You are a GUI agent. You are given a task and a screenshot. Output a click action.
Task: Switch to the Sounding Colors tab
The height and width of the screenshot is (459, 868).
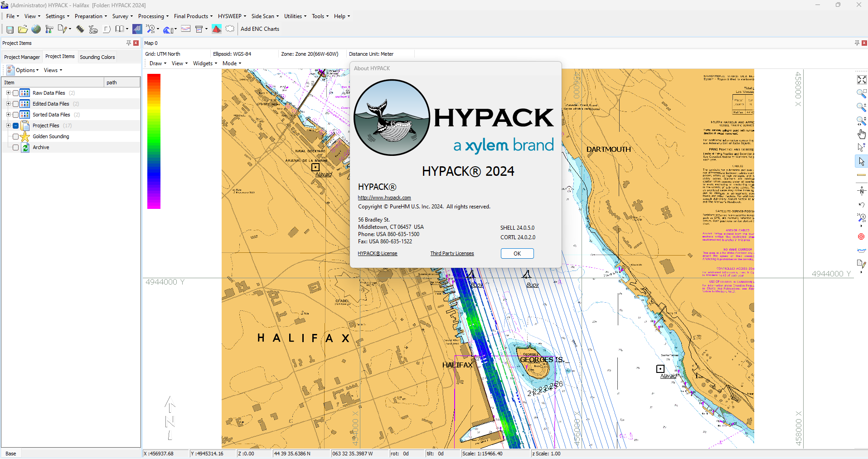pos(97,57)
